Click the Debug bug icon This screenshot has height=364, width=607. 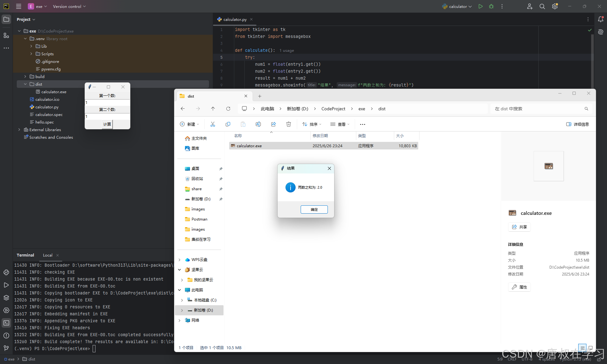pyautogui.click(x=491, y=6)
